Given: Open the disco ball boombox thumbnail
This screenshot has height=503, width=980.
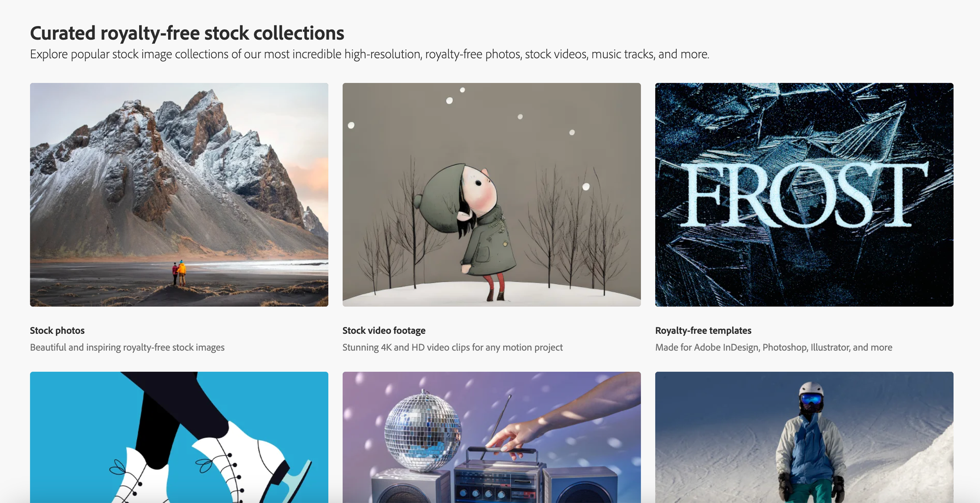Looking at the screenshot, I should [x=491, y=437].
